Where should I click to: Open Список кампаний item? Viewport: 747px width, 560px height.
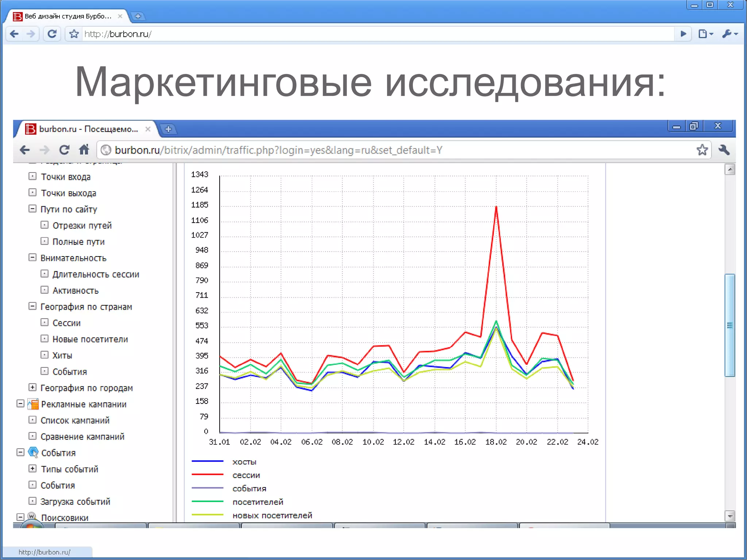(x=75, y=420)
